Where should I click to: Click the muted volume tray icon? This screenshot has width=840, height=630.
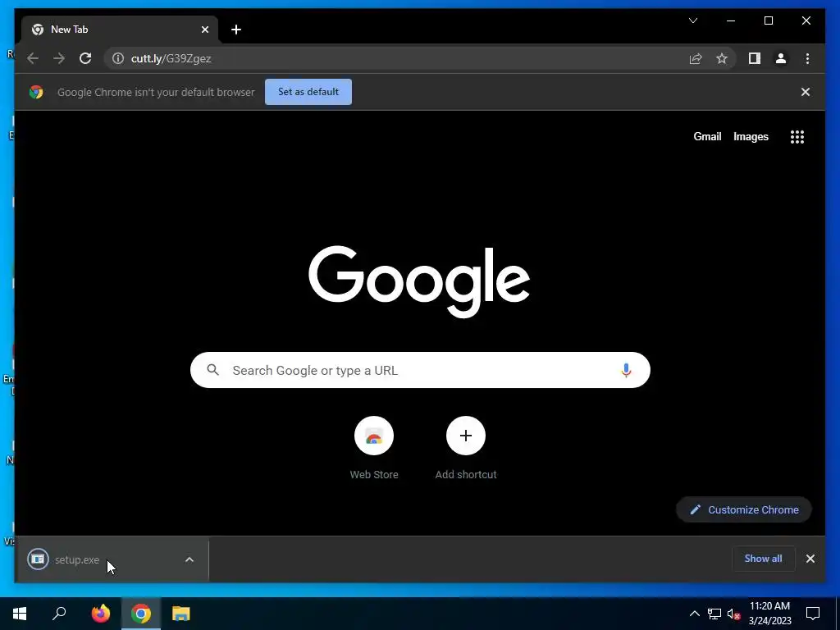733,614
